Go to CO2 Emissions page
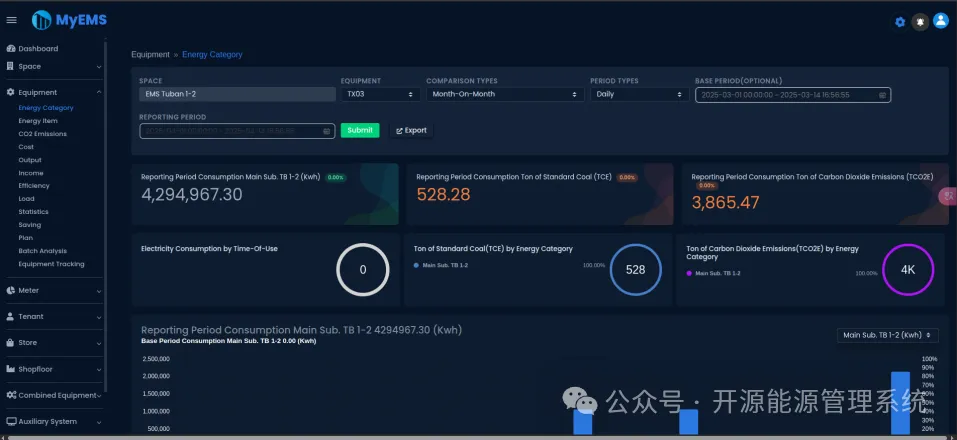957x440 pixels. click(x=42, y=134)
